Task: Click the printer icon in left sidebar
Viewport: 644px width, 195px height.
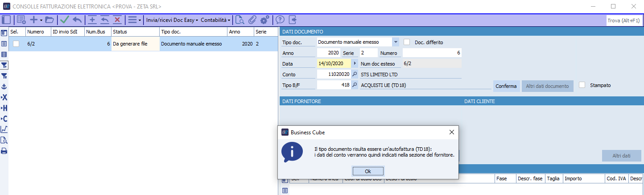Action: (4, 151)
